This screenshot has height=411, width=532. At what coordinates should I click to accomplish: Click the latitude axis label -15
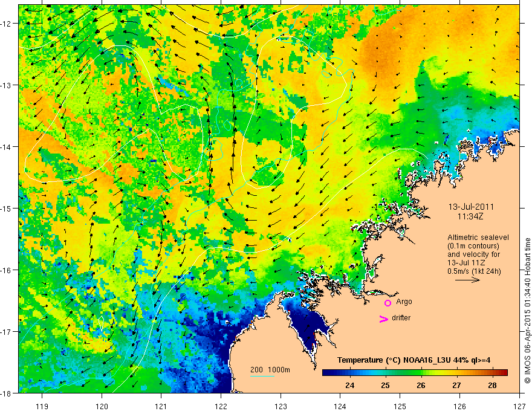pos(7,209)
